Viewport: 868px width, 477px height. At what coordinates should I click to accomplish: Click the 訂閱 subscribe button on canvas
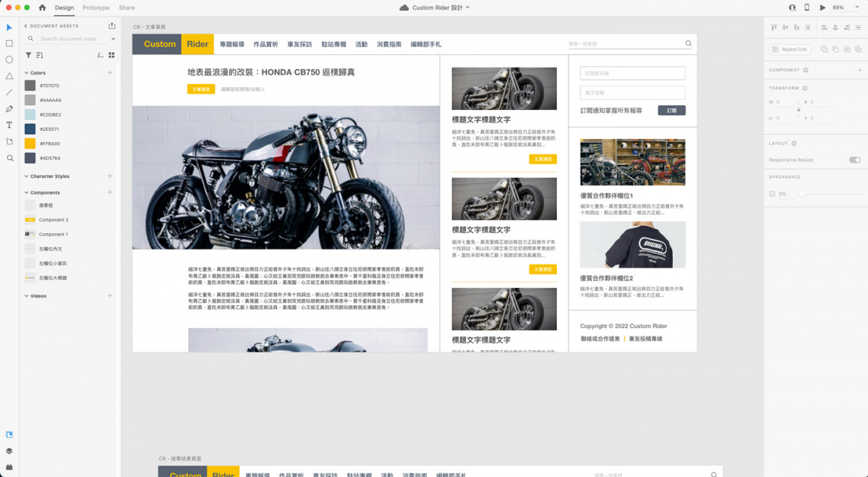click(671, 111)
